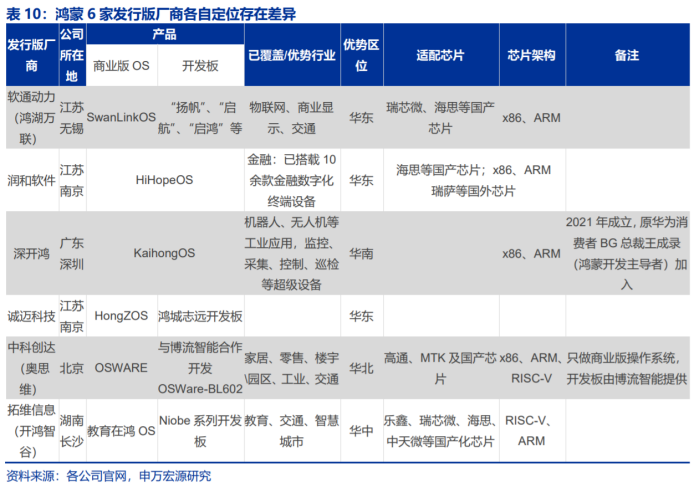
Task: Click the 2021 年成立 remark cell
Action: coord(627,253)
